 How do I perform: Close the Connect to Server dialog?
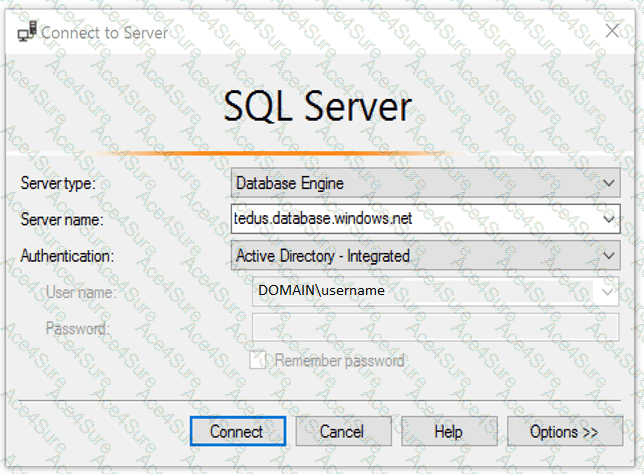pos(612,31)
